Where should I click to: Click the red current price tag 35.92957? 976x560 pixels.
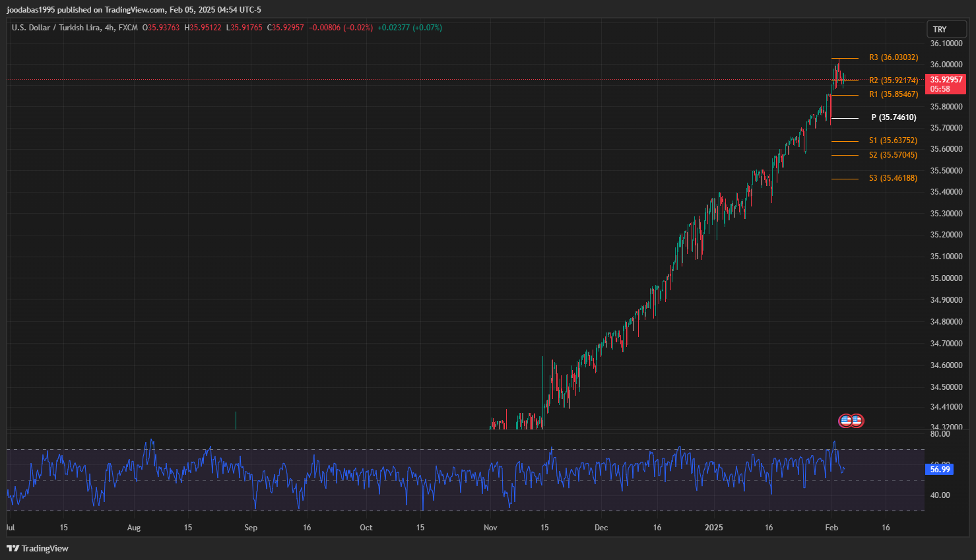(x=946, y=84)
